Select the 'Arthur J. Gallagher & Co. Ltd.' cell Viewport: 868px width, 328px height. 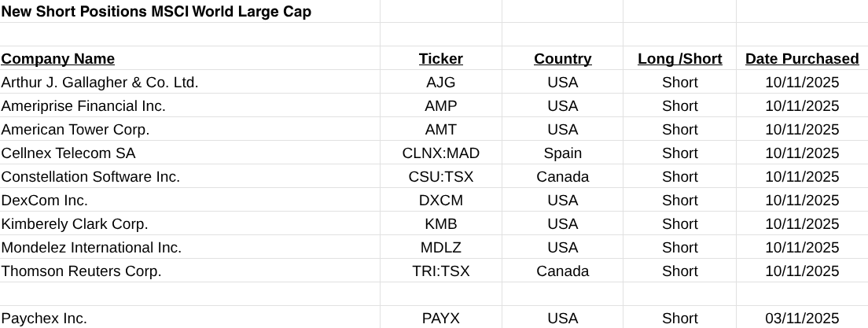tap(100, 83)
